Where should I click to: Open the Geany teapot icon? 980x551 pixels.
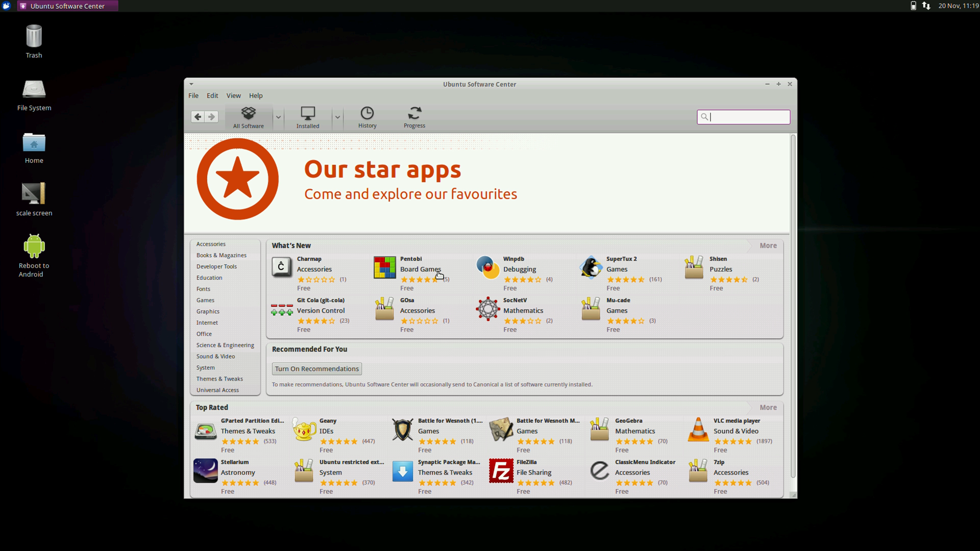coord(304,430)
